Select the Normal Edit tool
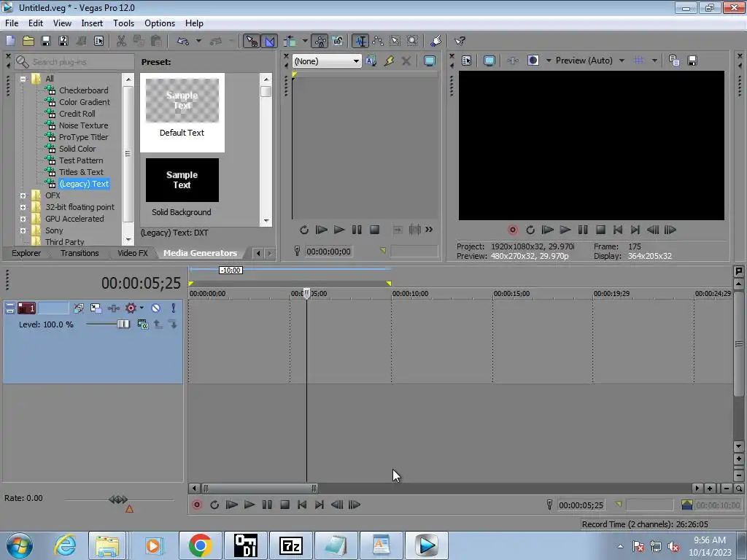Screen dimensions: 747x560 coord(360,41)
